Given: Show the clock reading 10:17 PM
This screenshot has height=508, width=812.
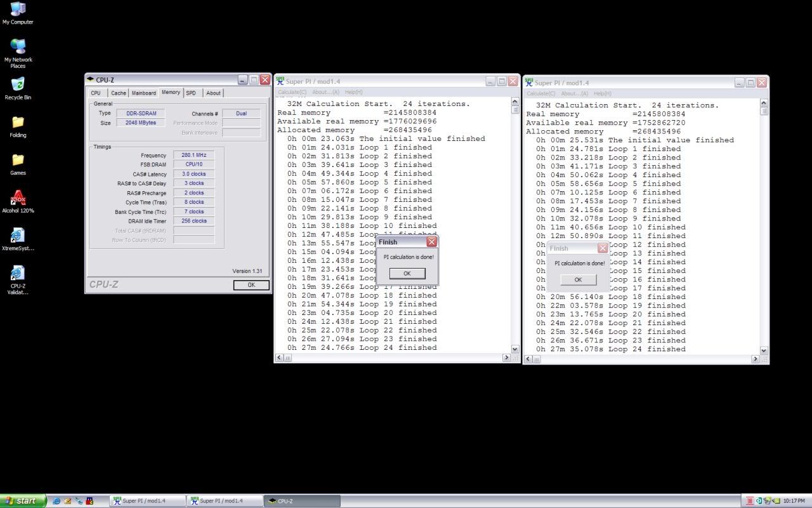Looking at the screenshot, I should pyautogui.click(x=794, y=501).
